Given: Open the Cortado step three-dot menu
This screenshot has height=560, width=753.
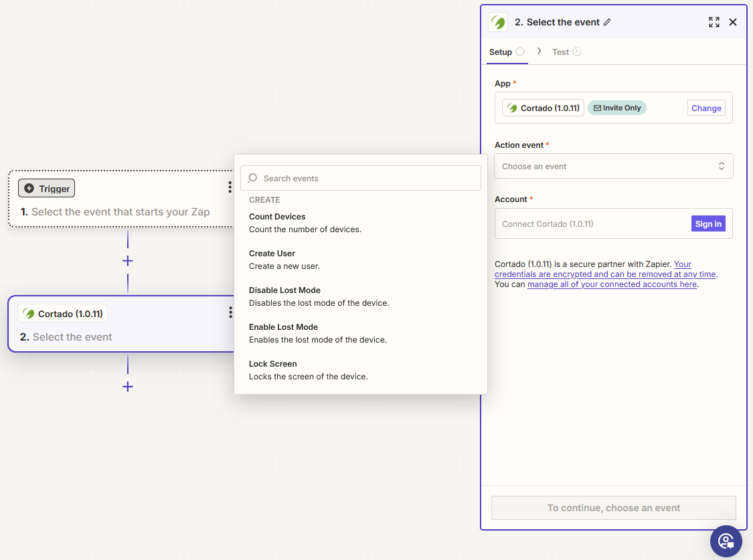Looking at the screenshot, I should (230, 312).
